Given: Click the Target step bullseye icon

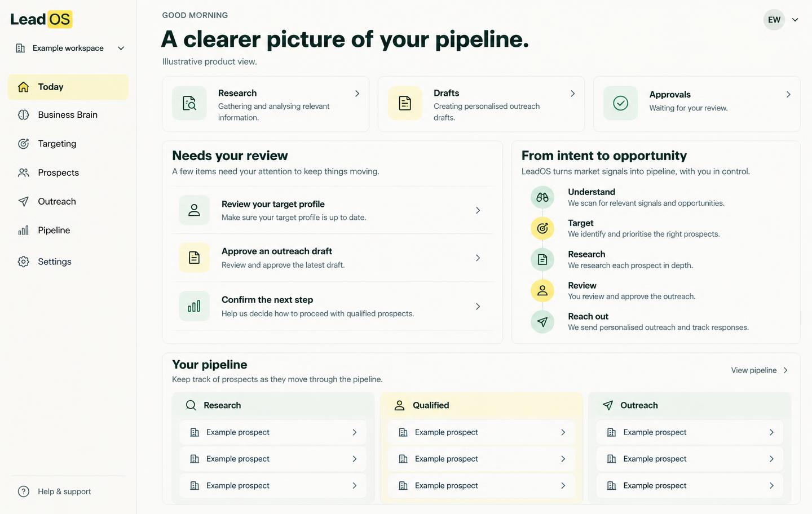Looking at the screenshot, I should click(x=542, y=228).
